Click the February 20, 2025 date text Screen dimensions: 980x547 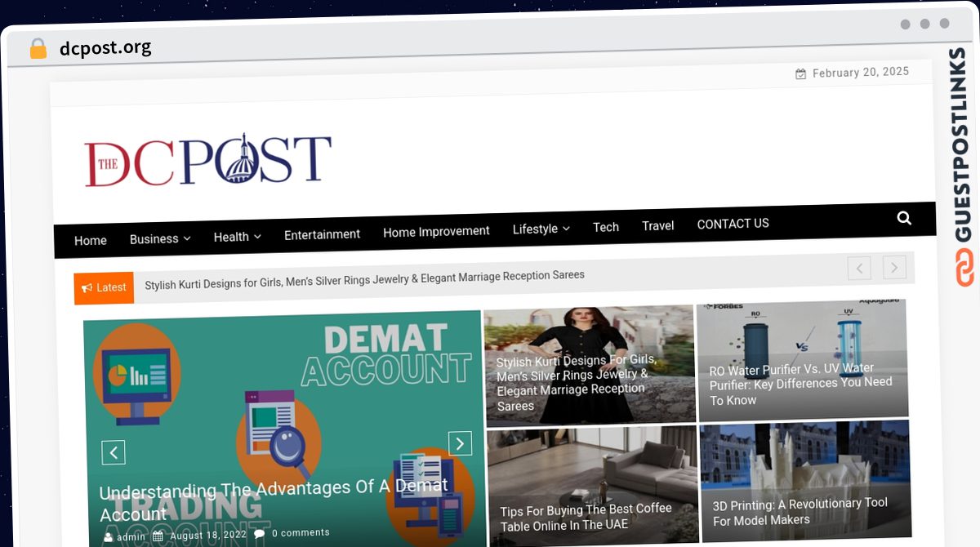pyautogui.click(x=861, y=73)
